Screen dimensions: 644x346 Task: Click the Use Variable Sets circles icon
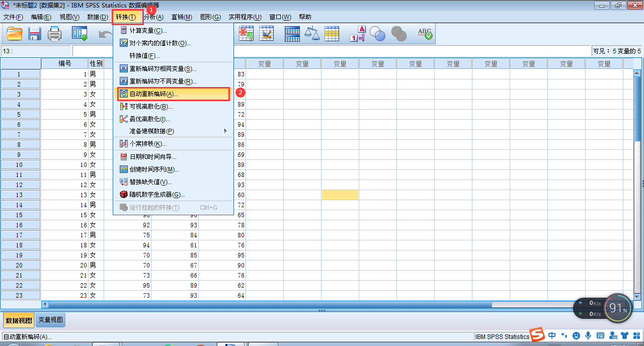click(377, 34)
